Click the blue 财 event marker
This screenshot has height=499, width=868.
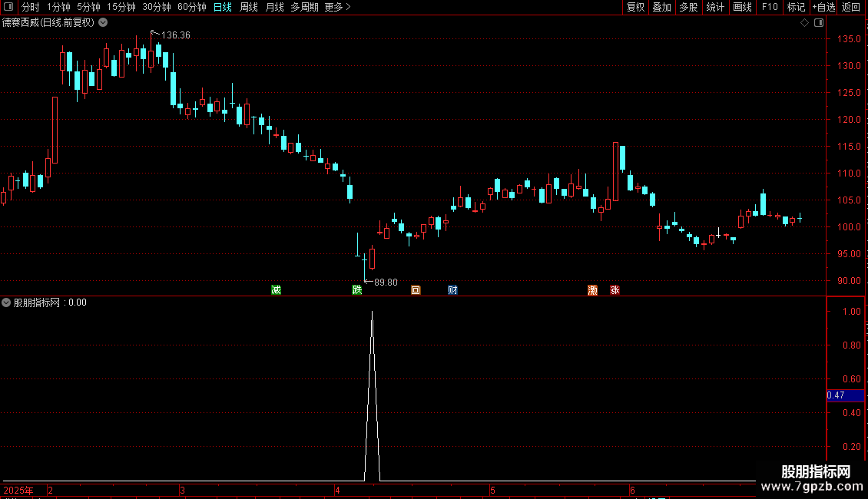453,290
